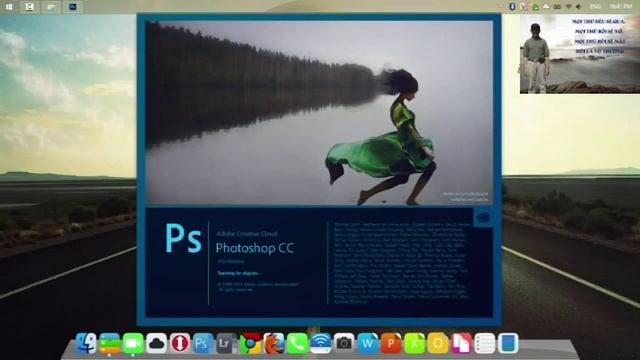Launch the Facetime green video camera icon
The height and width of the screenshot is (360, 640).
coord(133,343)
